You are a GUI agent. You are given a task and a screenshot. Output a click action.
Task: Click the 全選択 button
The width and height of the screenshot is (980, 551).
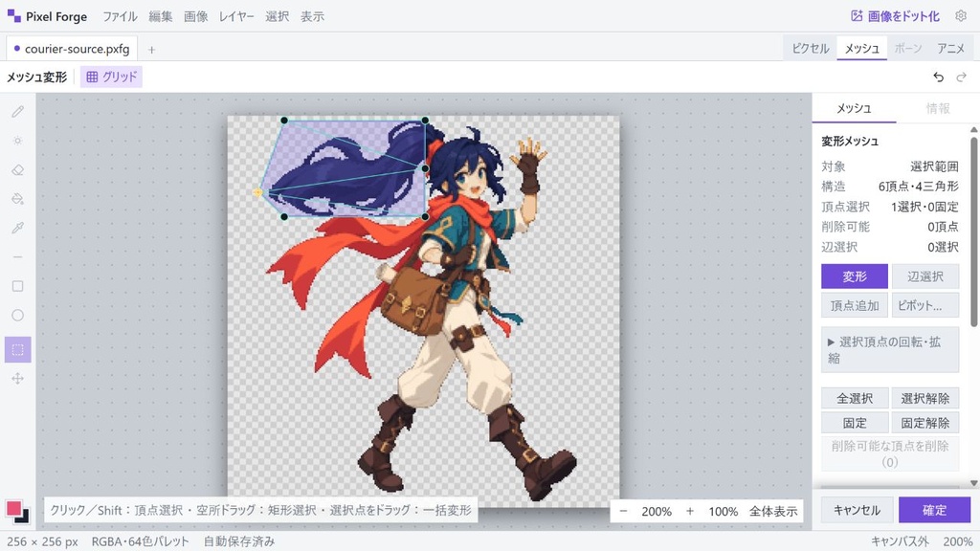pos(855,398)
